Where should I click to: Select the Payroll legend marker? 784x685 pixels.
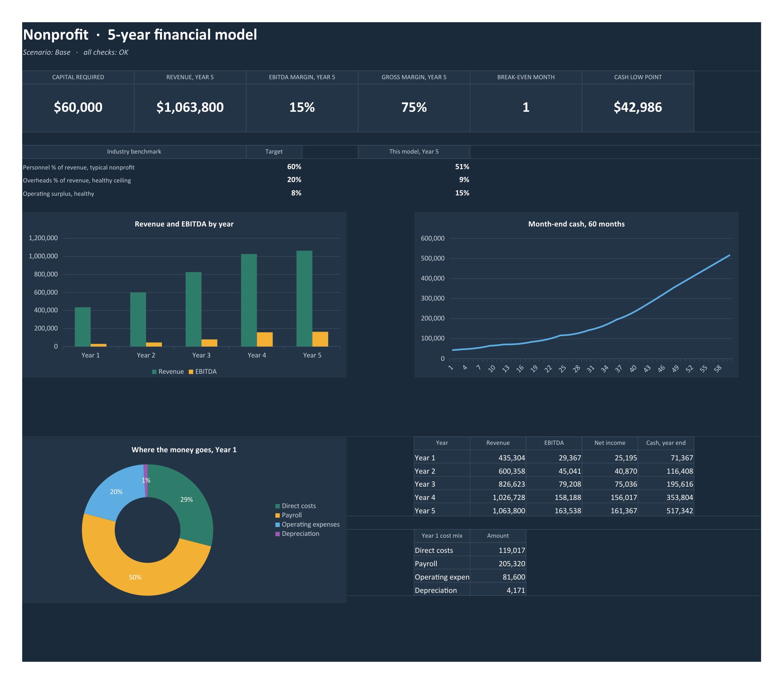coord(277,515)
